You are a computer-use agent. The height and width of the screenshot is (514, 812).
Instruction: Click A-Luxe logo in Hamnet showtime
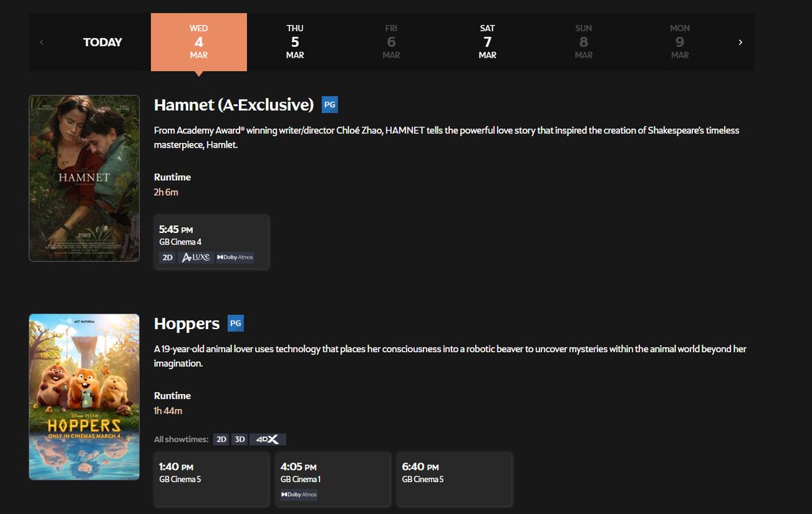(x=195, y=257)
